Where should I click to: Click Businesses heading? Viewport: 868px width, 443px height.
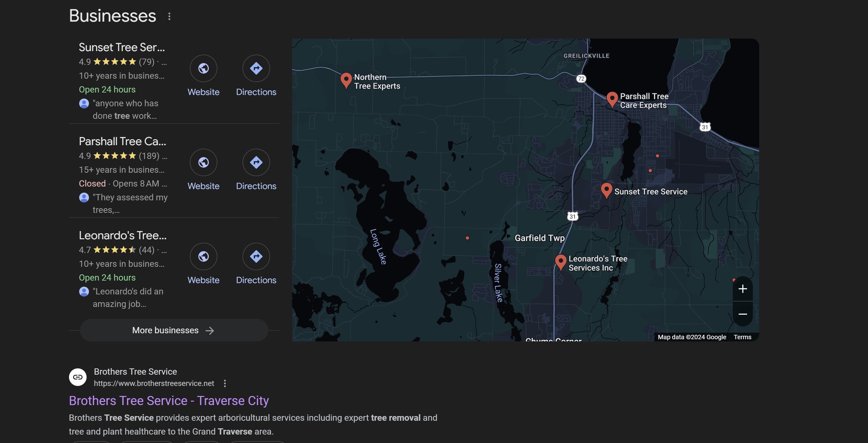(x=113, y=16)
